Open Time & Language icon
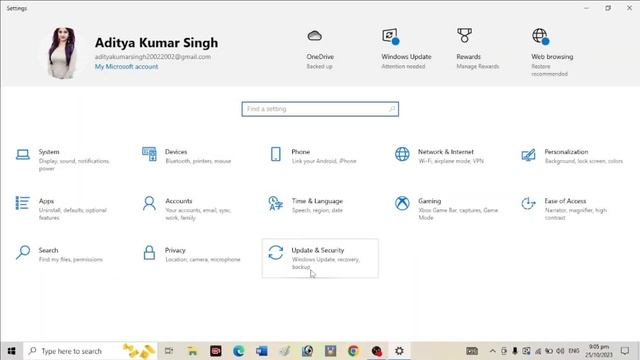 tap(276, 203)
